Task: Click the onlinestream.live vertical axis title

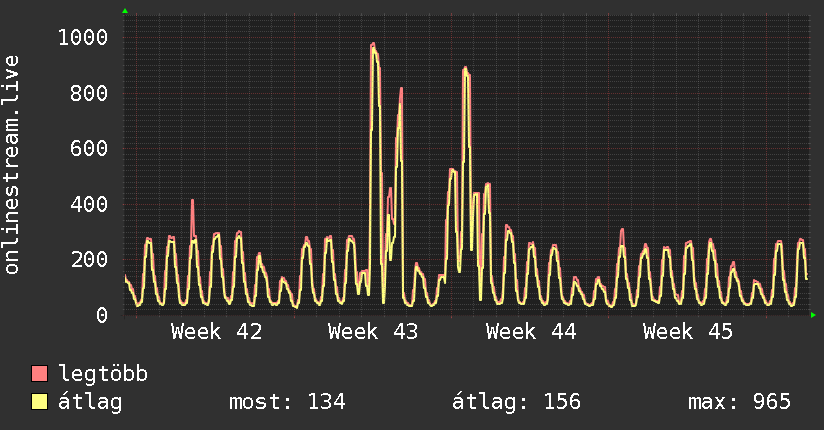Action: pyautogui.click(x=11, y=165)
